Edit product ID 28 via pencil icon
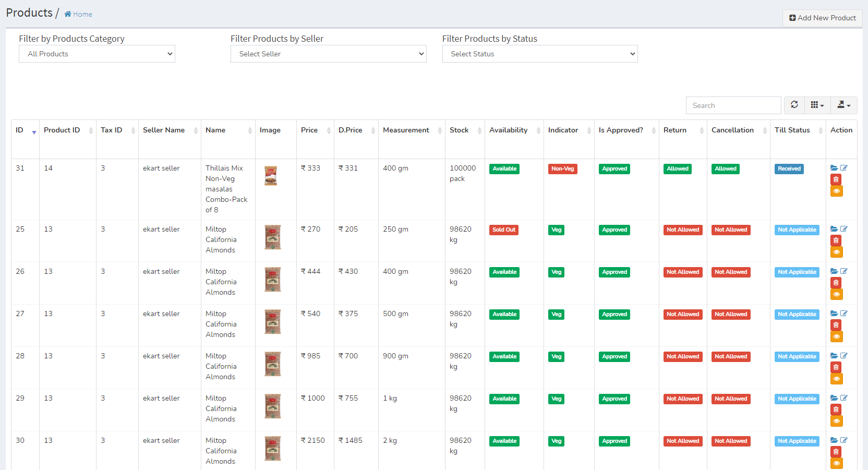Screen dimensions: 868x470 point(844,356)
